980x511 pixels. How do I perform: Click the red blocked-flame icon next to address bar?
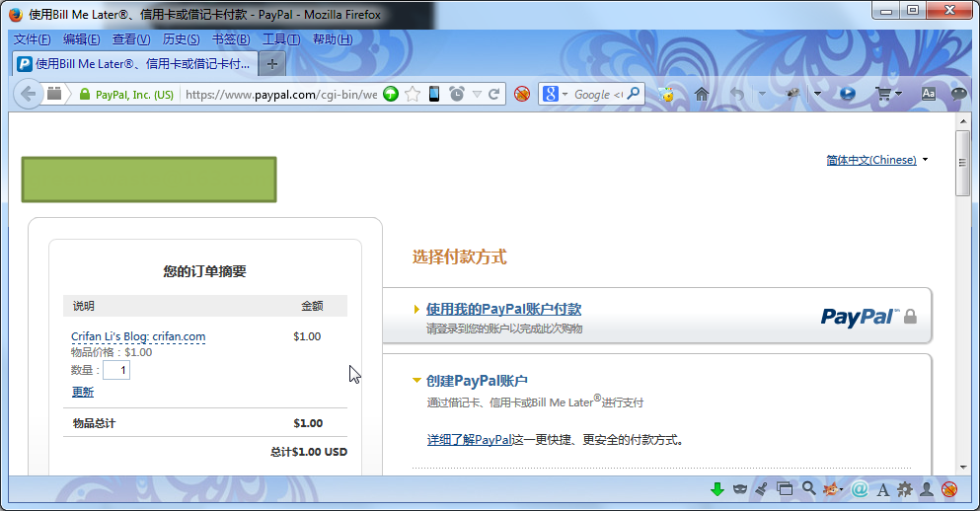522,95
